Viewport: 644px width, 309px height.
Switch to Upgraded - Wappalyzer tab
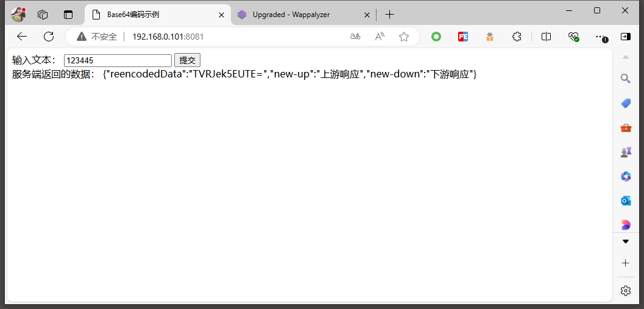coord(303,15)
